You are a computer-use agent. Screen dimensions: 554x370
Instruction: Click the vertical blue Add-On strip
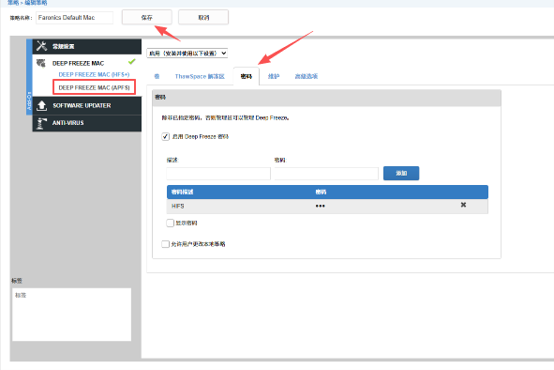coord(29,77)
